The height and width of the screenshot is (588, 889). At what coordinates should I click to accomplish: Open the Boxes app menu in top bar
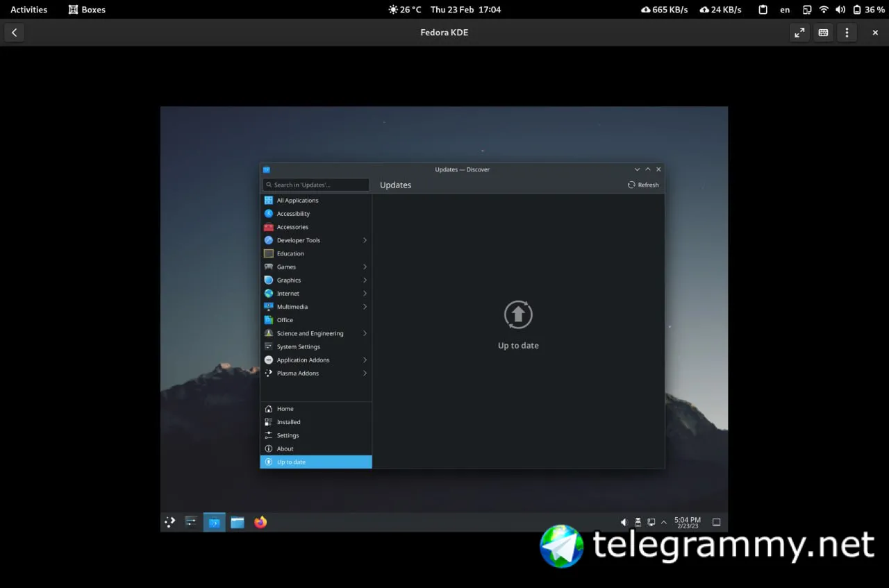tap(88, 10)
